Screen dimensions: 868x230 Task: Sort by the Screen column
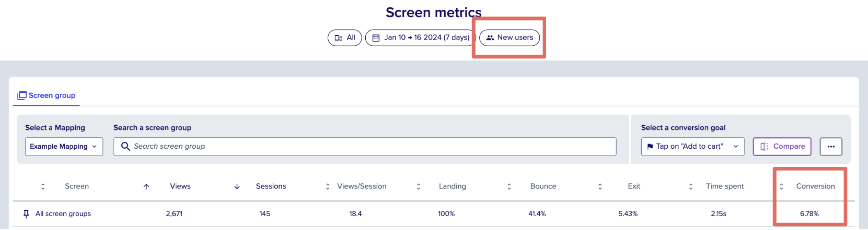43,186
